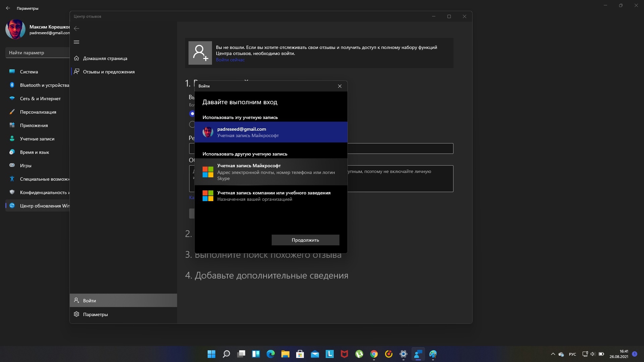Open Bluetooth и устройства settings
The height and width of the screenshot is (362, 644).
pyautogui.click(x=38, y=85)
